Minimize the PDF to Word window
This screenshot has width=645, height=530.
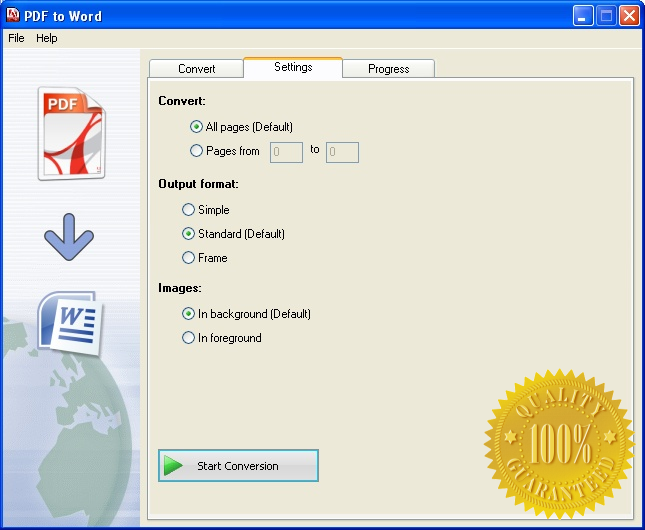pos(583,16)
